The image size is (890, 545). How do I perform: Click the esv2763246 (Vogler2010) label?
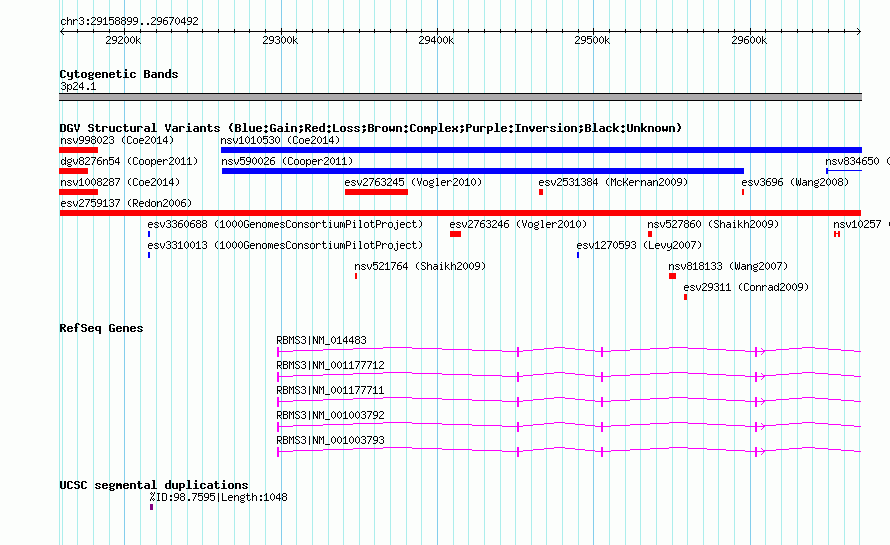[518, 224]
